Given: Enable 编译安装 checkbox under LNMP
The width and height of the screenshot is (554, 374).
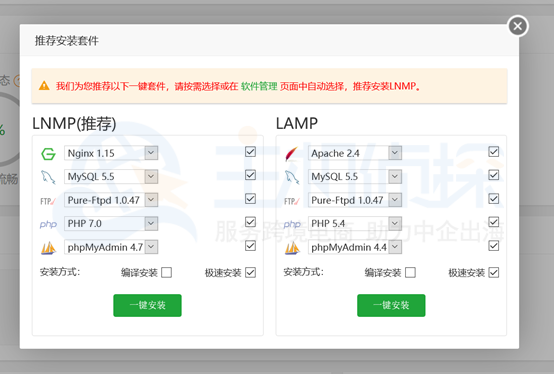Looking at the screenshot, I should pos(166,273).
